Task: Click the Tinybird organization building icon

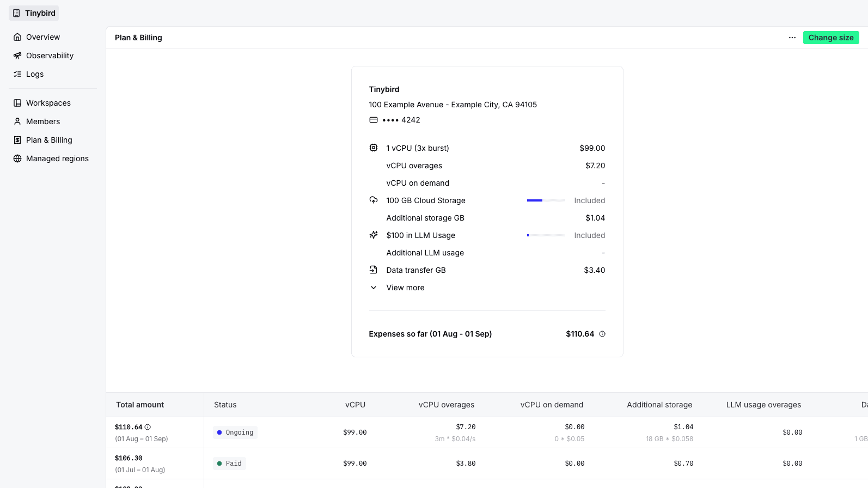Action: (x=16, y=13)
